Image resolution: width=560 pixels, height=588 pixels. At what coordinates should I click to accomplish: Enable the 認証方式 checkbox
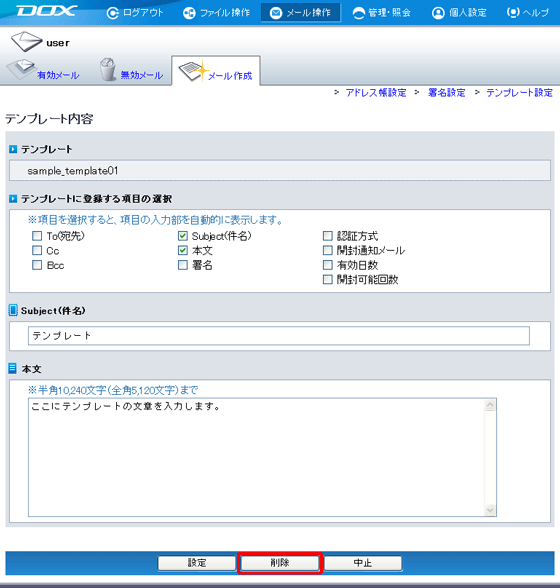click(x=327, y=236)
